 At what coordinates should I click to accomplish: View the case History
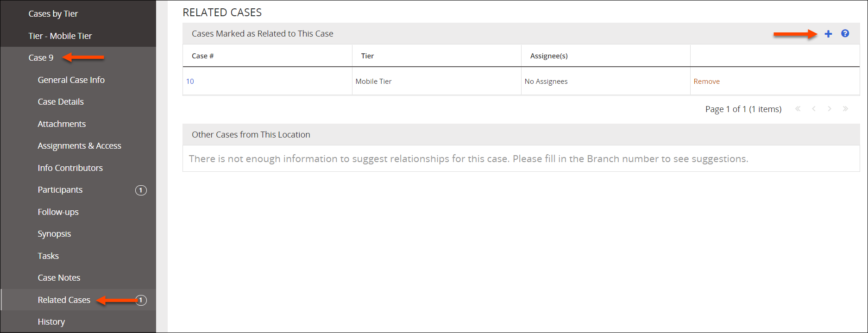click(x=51, y=321)
